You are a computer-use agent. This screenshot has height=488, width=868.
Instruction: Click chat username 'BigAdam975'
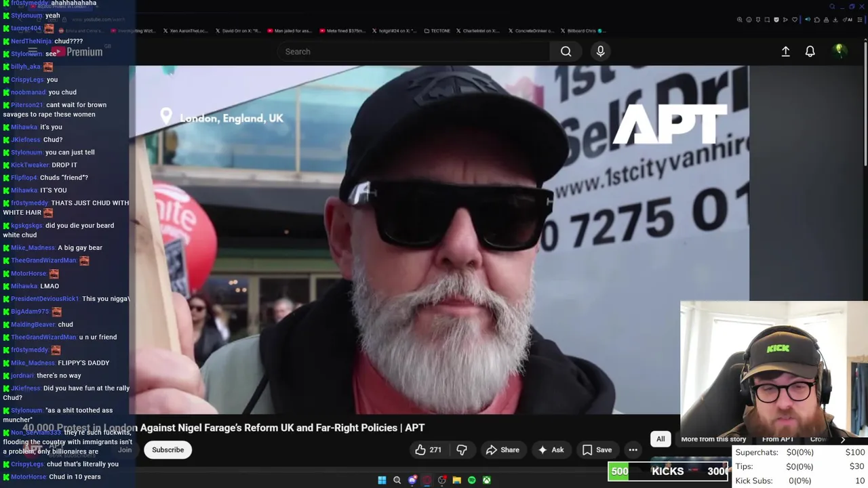point(30,312)
